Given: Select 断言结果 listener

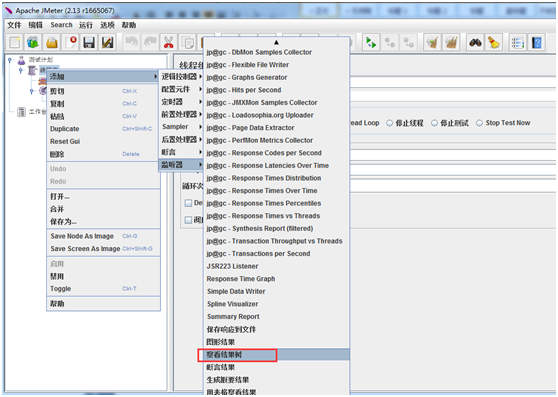Looking at the screenshot, I should coord(277,367).
